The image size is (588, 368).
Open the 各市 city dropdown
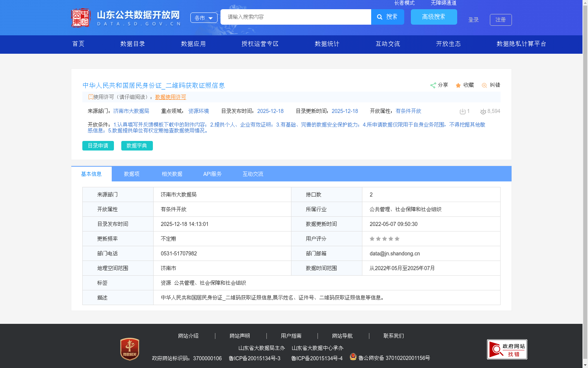tap(204, 18)
